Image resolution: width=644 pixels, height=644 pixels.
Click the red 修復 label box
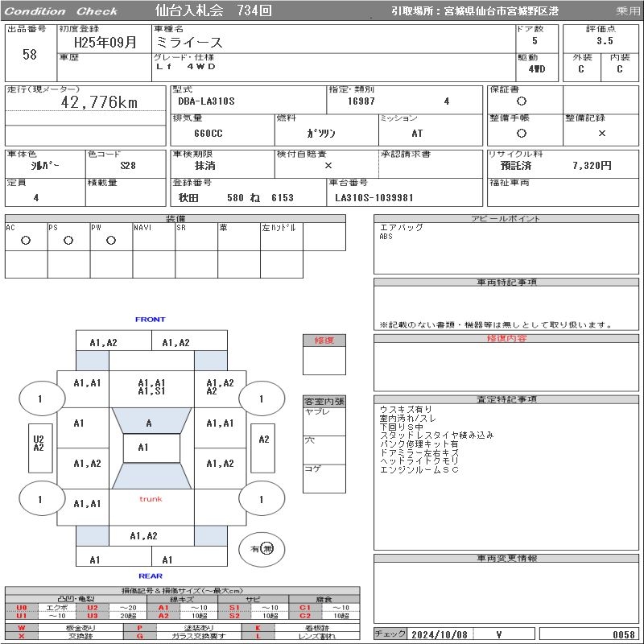pyautogui.click(x=324, y=341)
